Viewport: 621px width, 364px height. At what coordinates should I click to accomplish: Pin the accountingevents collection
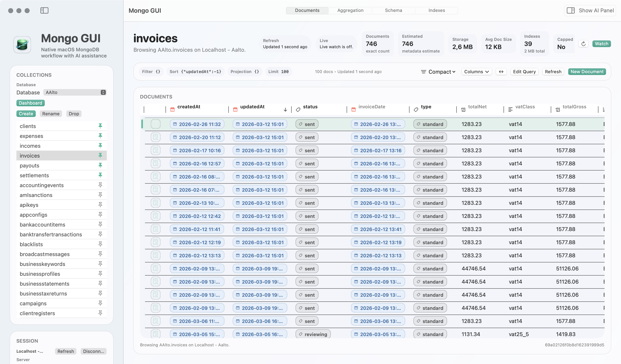click(100, 185)
